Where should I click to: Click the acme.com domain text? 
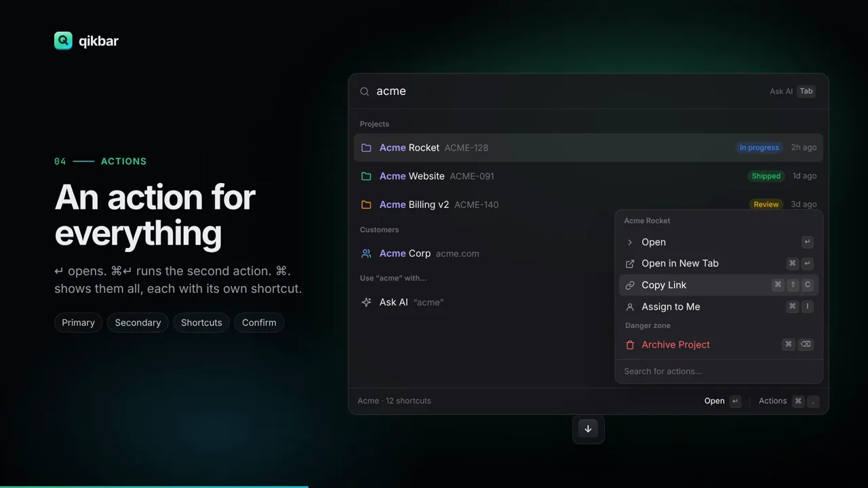point(458,253)
